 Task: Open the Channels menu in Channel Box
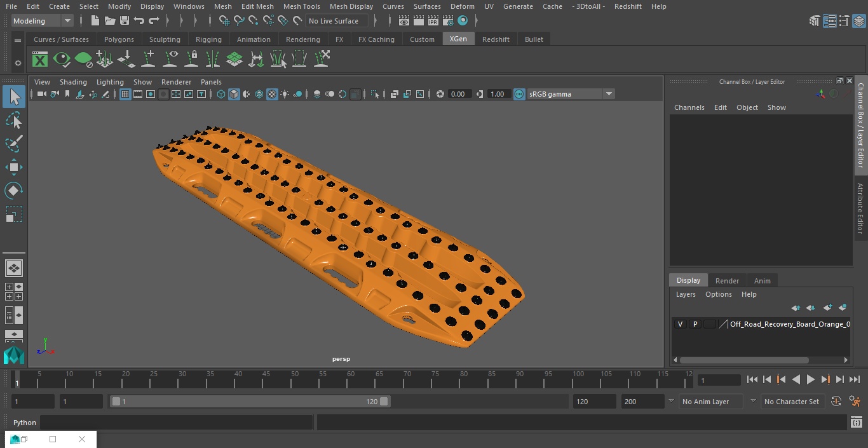[x=689, y=107]
